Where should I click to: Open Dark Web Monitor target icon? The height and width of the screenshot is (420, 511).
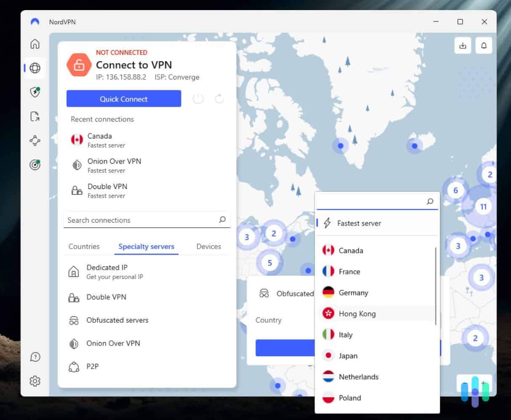[35, 165]
